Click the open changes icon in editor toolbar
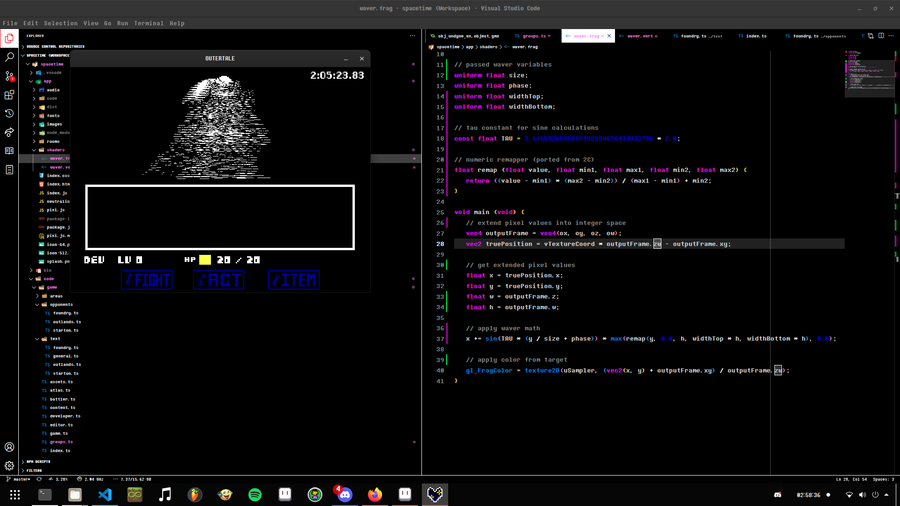Image resolution: width=900 pixels, height=506 pixels. point(870,36)
